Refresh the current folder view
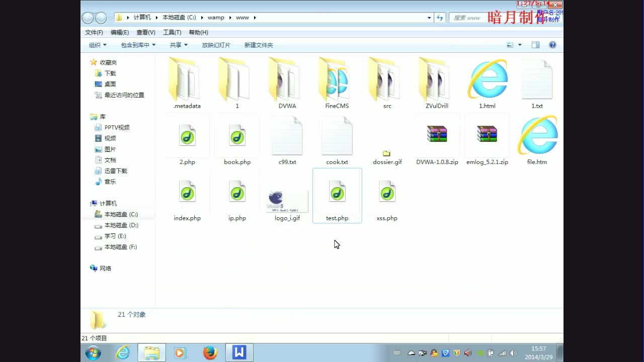644x362 pixels. [x=440, y=18]
